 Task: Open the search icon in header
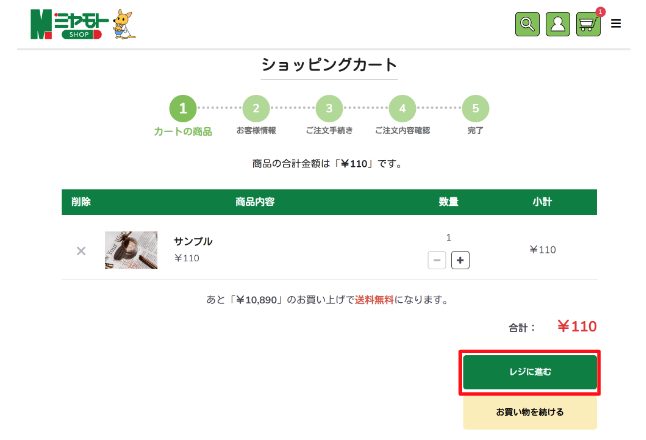point(527,24)
